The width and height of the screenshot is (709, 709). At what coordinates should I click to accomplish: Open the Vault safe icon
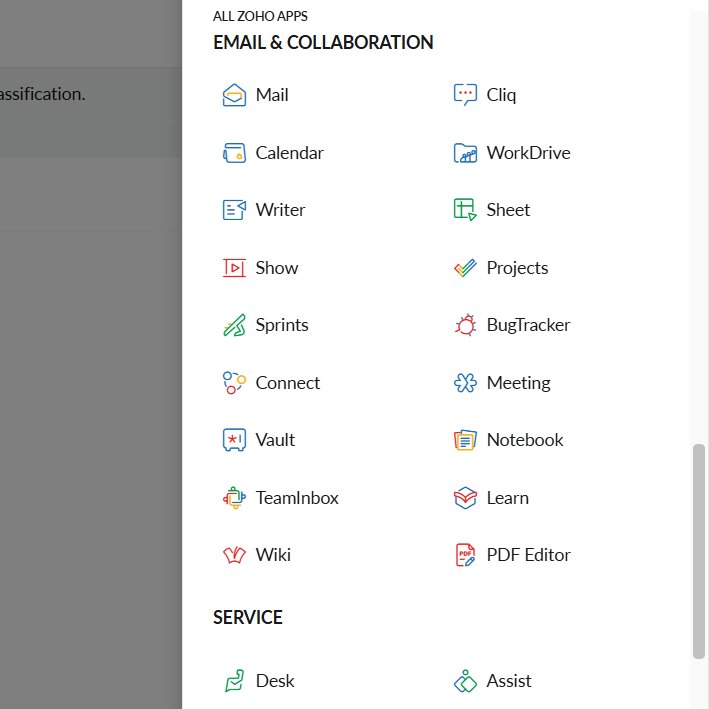click(234, 440)
